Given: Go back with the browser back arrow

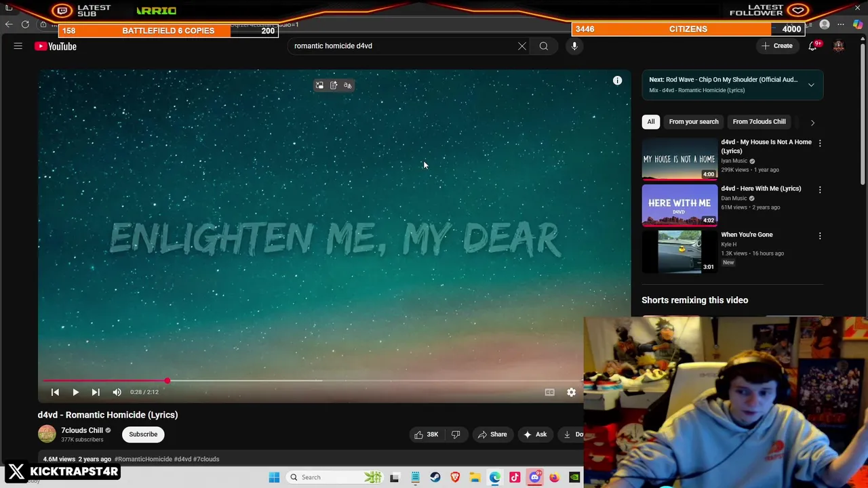Looking at the screenshot, I should tap(9, 24).
